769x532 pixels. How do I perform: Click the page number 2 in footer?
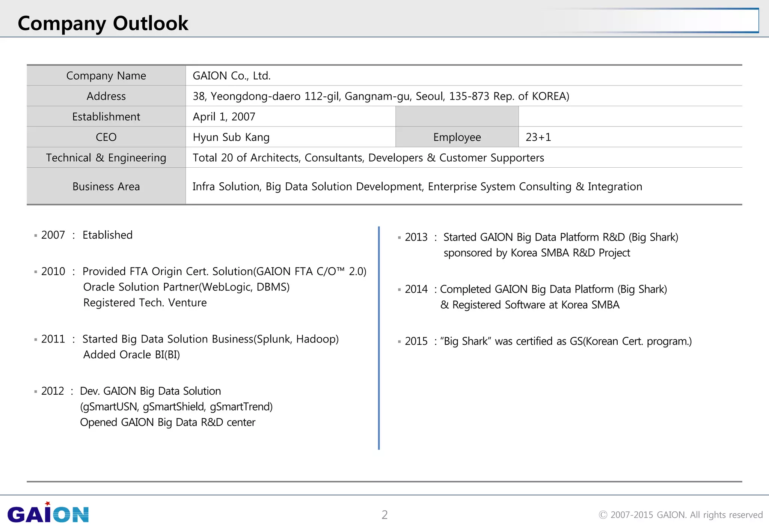(x=384, y=515)
